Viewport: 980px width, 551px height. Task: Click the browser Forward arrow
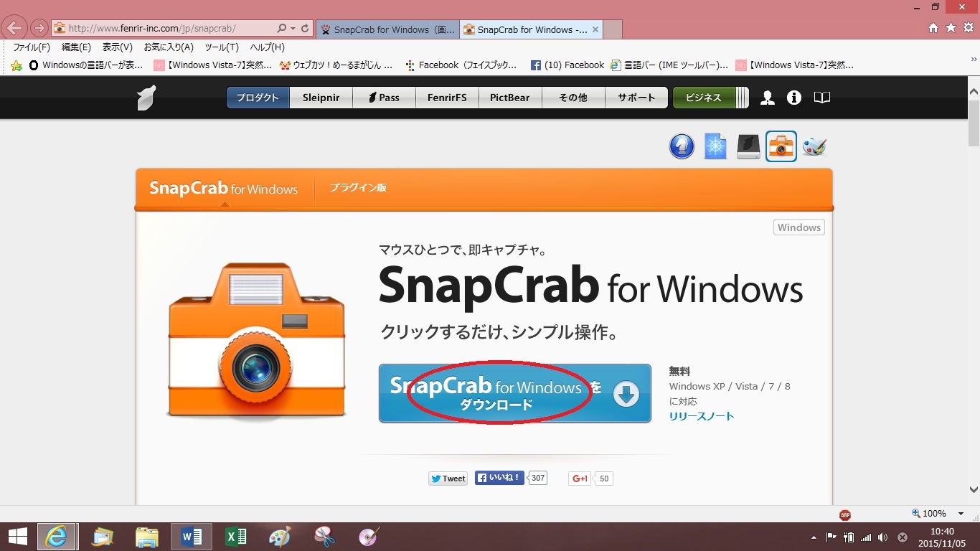click(x=39, y=29)
